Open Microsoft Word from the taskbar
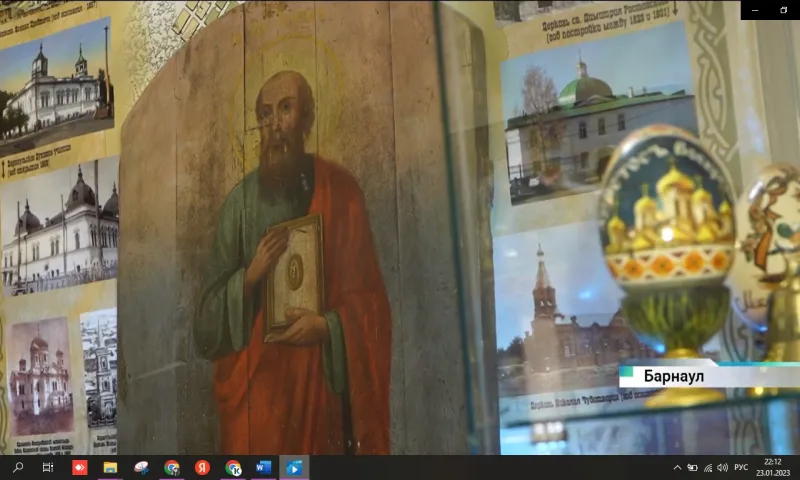Viewport: 800px width, 480px height. (263, 467)
